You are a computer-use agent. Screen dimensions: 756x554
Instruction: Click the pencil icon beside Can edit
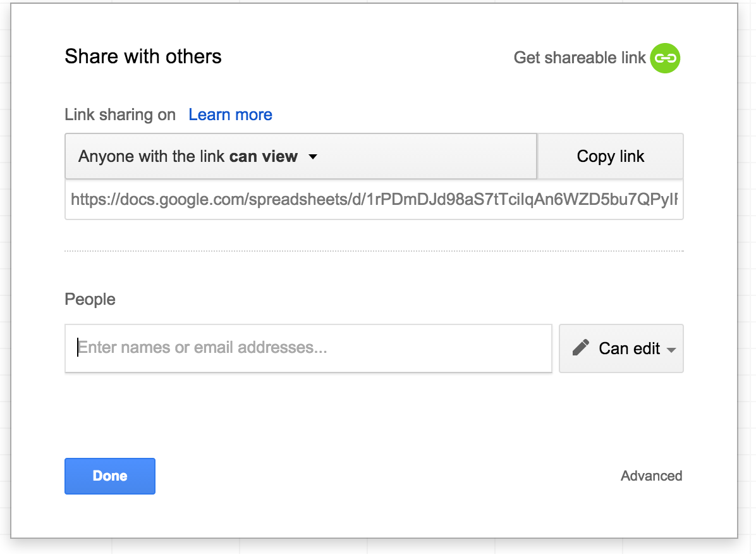(580, 348)
